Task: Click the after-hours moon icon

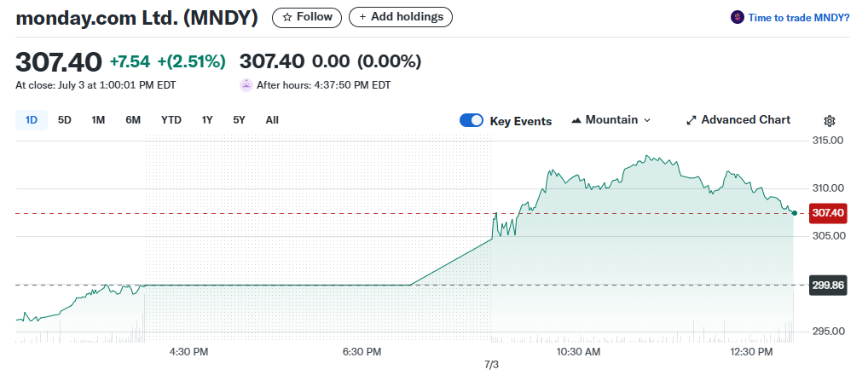Action: pyautogui.click(x=246, y=85)
